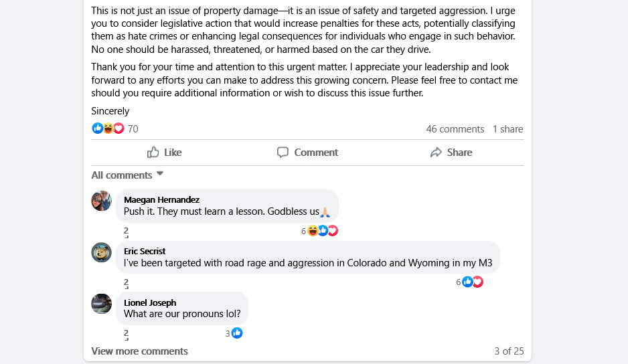Open Maegan Hernandez's profile name link

(161, 199)
